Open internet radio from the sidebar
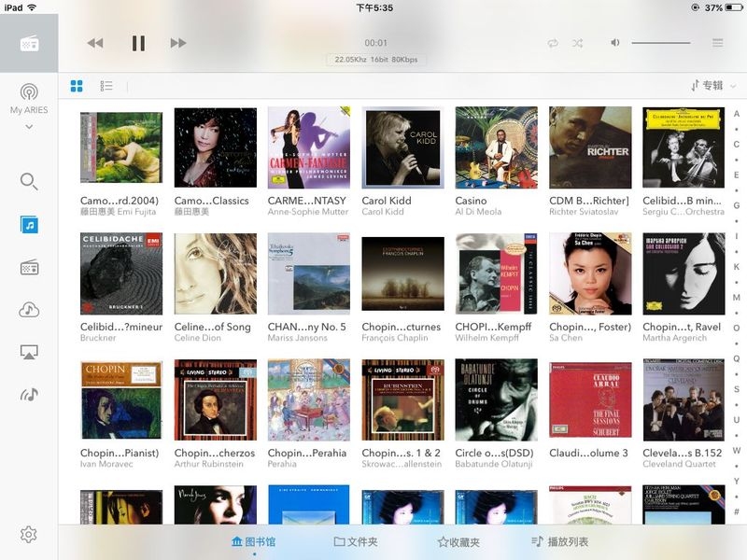 29,268
